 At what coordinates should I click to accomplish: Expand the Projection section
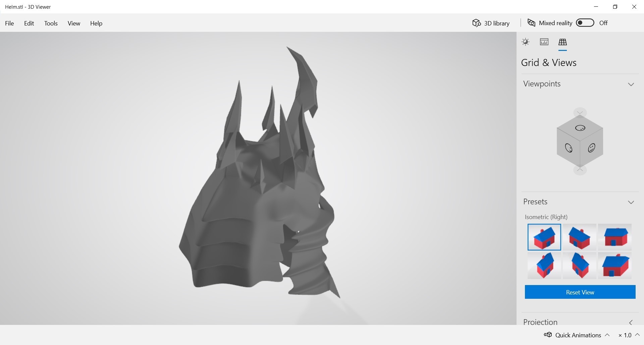coord(631,323)
